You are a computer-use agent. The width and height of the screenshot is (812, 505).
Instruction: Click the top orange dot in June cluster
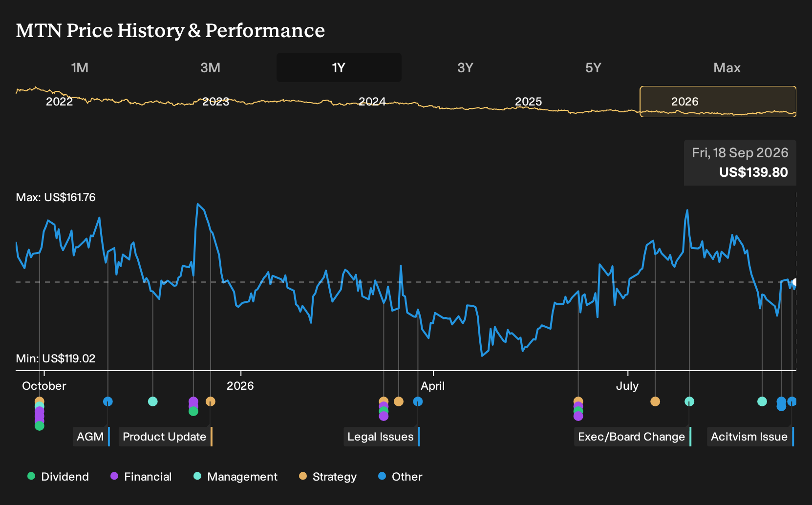point(578,401)
